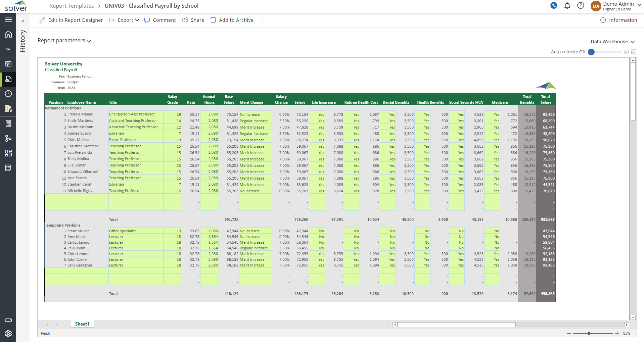
Task: Expand the Report parameters section
Action: click(64, 41)
